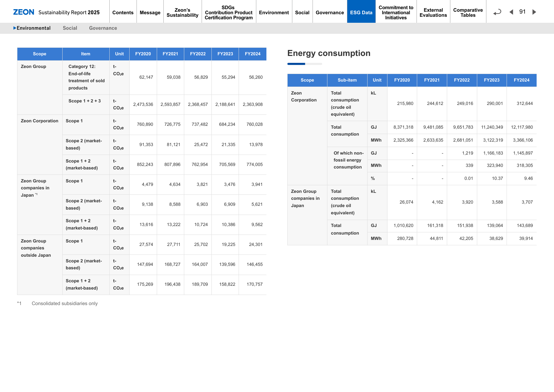
Task: Open the External Evaluations tab
Action: tap(433, 13)
